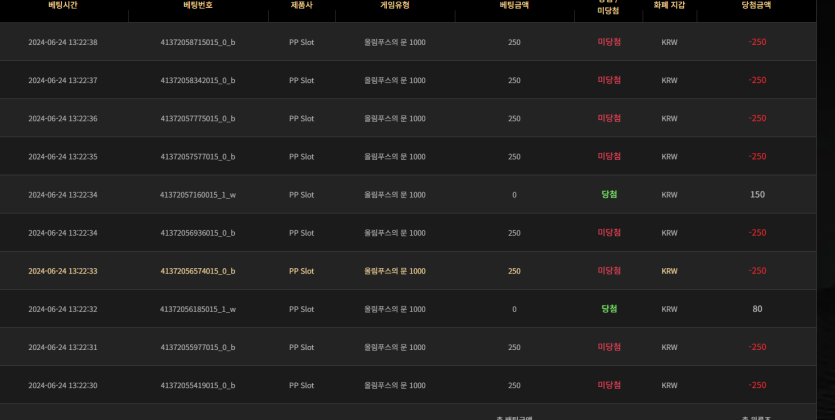Click 당첨 status in the 41372057160015_1_w row

coord(609,194)
